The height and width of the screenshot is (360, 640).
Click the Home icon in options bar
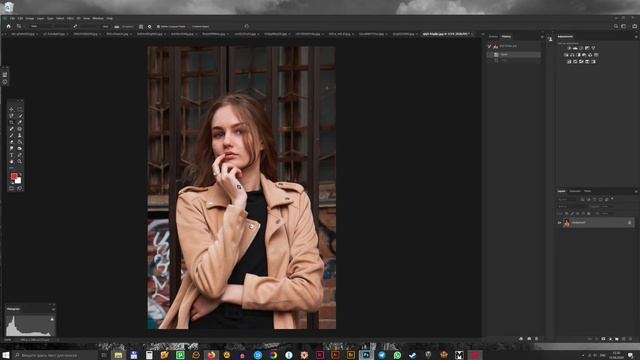(x=8, y=26)
